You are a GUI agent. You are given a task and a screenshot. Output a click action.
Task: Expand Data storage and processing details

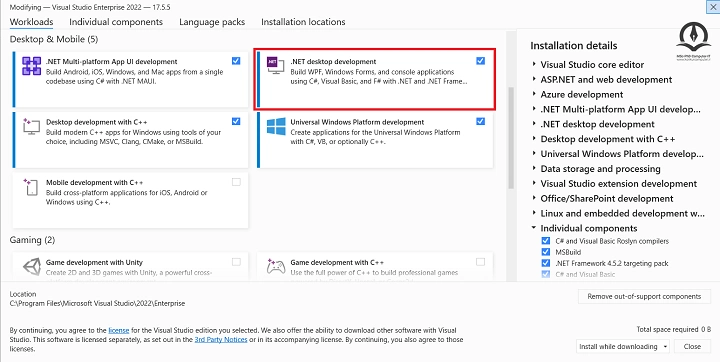pos(534,169)
